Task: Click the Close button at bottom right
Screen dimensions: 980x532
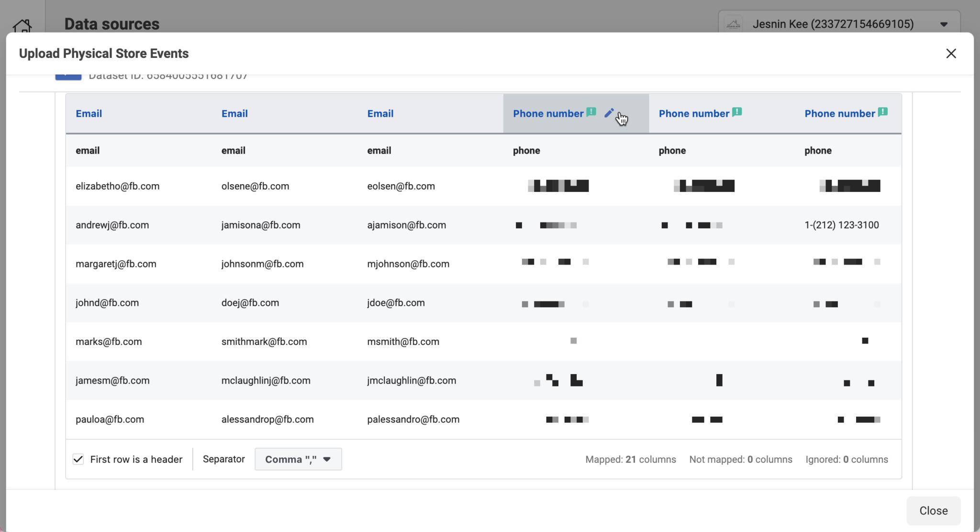Action: click(933, 510)
